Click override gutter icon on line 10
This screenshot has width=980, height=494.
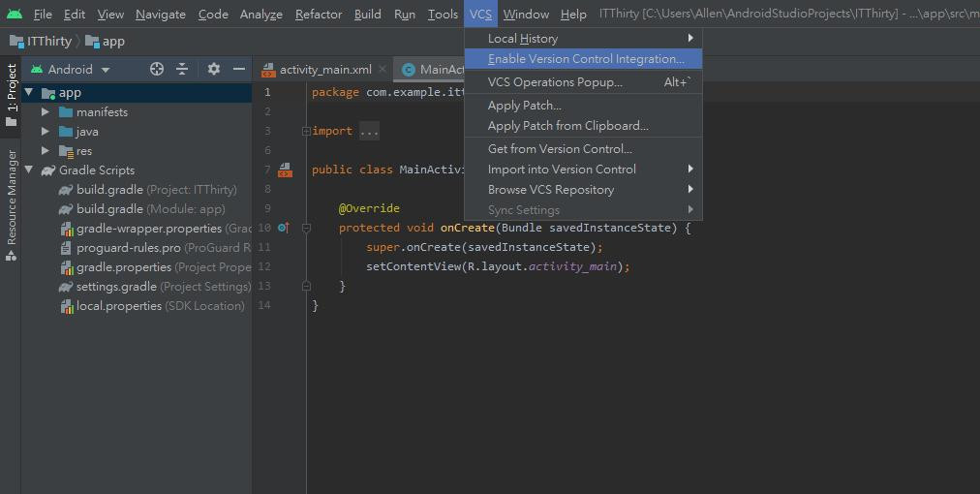click(283, 228)
